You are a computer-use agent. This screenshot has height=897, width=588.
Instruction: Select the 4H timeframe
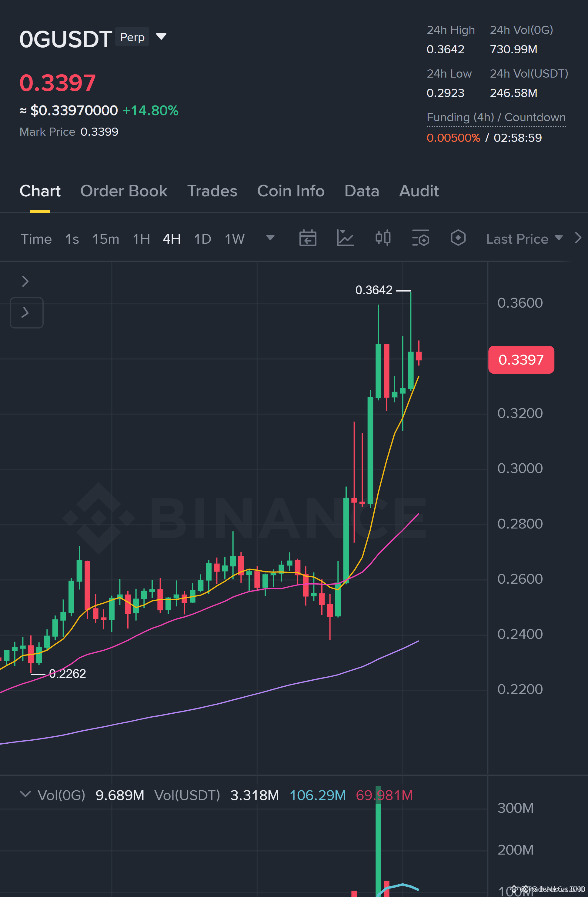(x=172, y=239)
